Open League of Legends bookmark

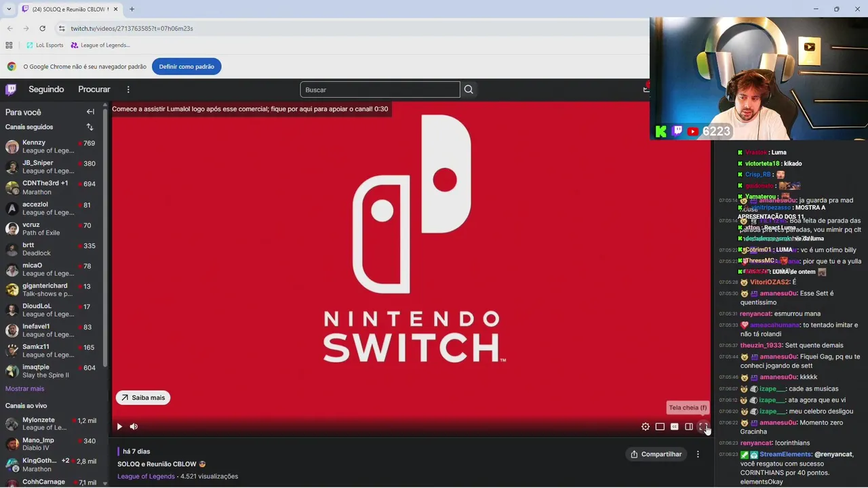(x=100, y=45)
